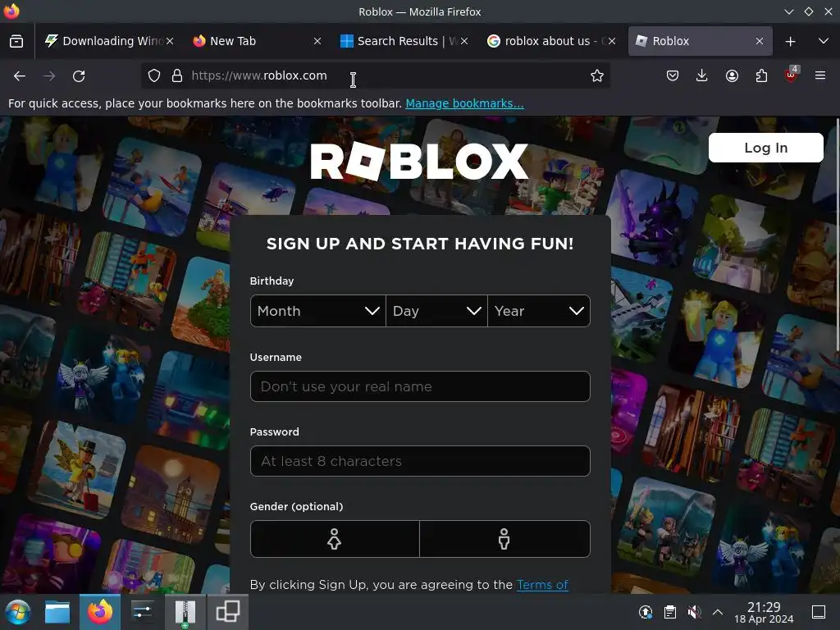
Task: Close the active Roblox tab
Action: 759,41
